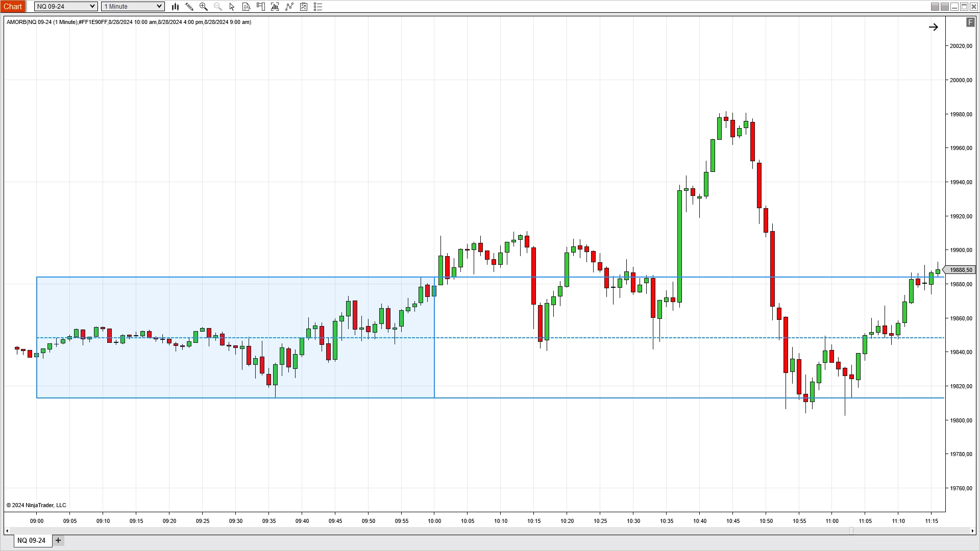Close the chart window
The height and width of the screenshot is (551, 980).
(x=974, y=7)
